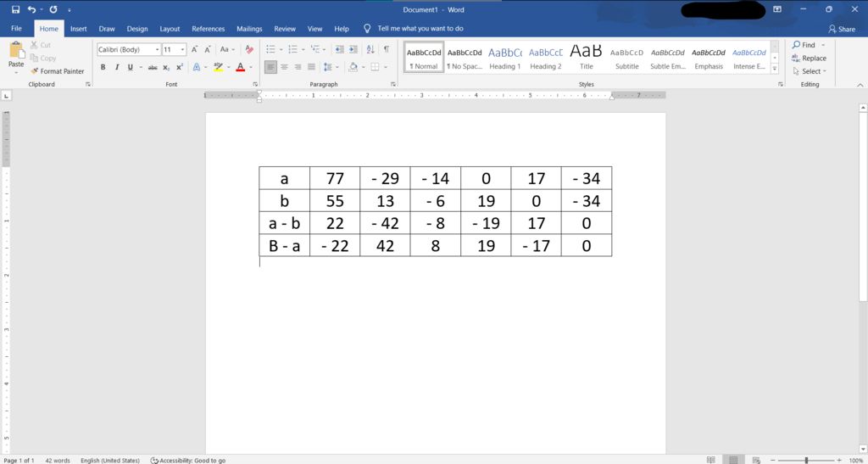This screenshot has height=464, width=868.
Task: Decrease paragraph indent
Action: coord(339,49)
